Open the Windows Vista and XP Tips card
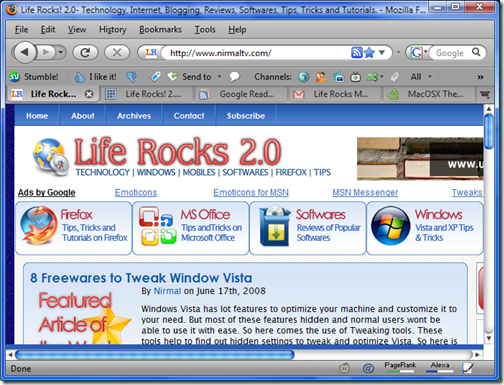 (x=425, y=228)
